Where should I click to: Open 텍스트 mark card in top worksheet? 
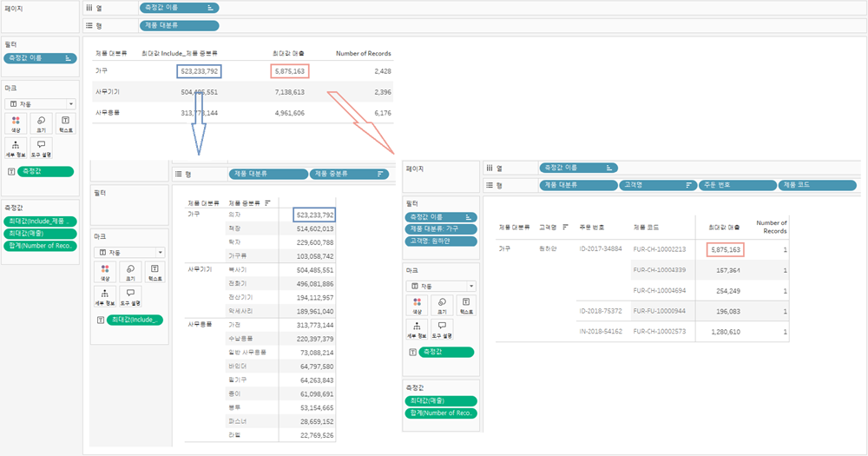point(65,123)
